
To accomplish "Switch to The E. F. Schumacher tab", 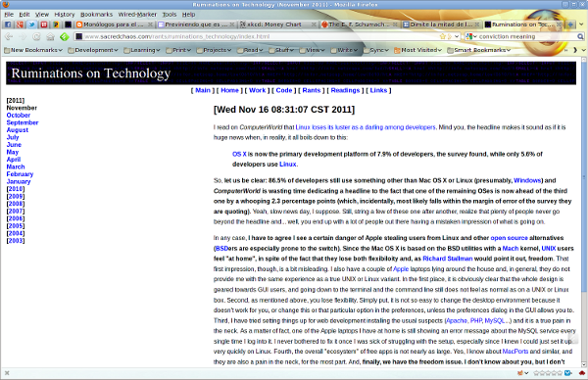I will click(360, 24).
